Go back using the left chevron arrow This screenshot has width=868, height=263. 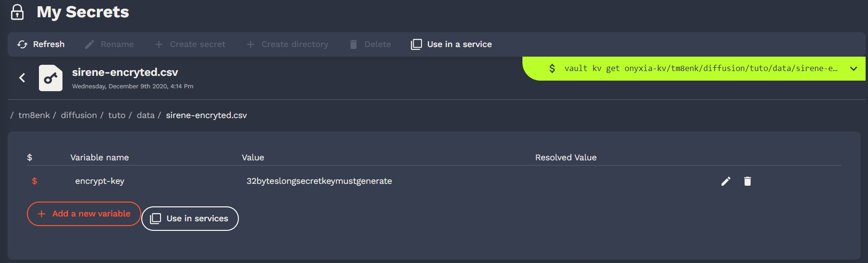(x=22, y=78)
